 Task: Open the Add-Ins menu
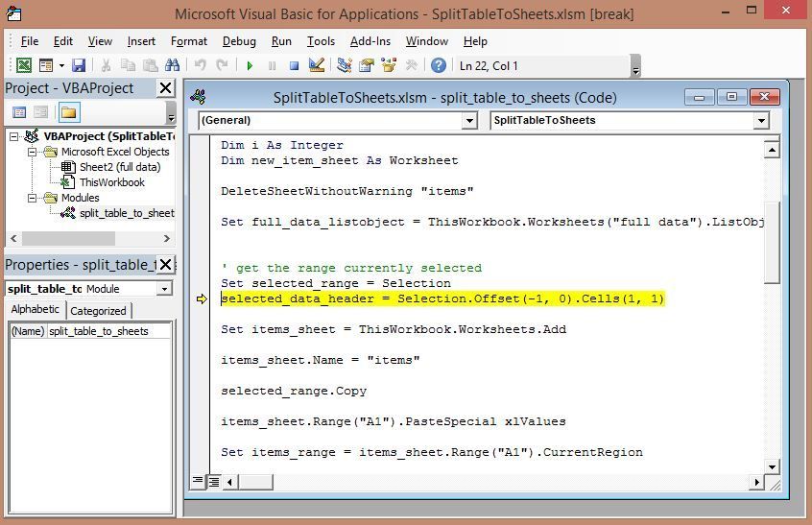pyautogui.click(x=370, y=41)
